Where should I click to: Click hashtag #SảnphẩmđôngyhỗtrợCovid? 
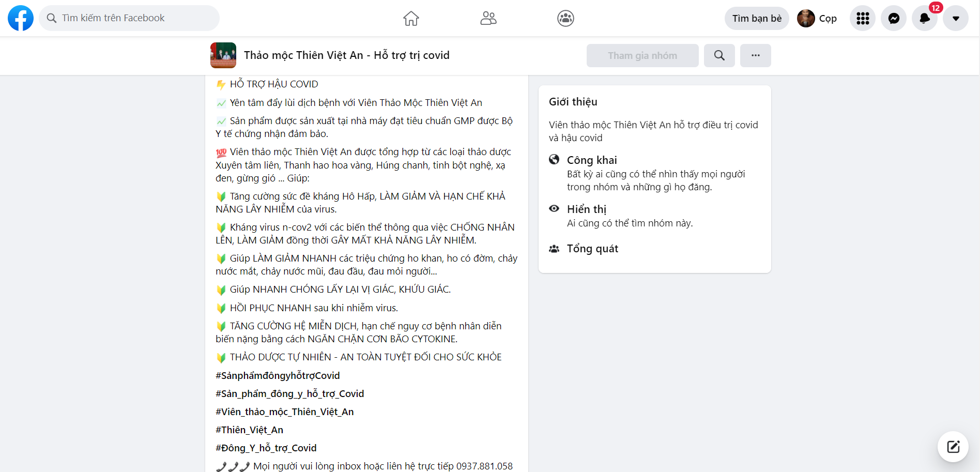278,375
